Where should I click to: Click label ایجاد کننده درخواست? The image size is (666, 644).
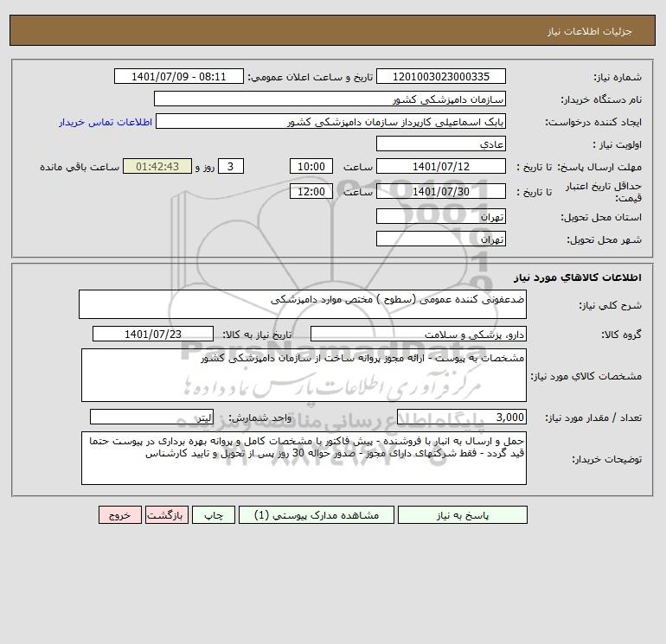pos(593,122)
